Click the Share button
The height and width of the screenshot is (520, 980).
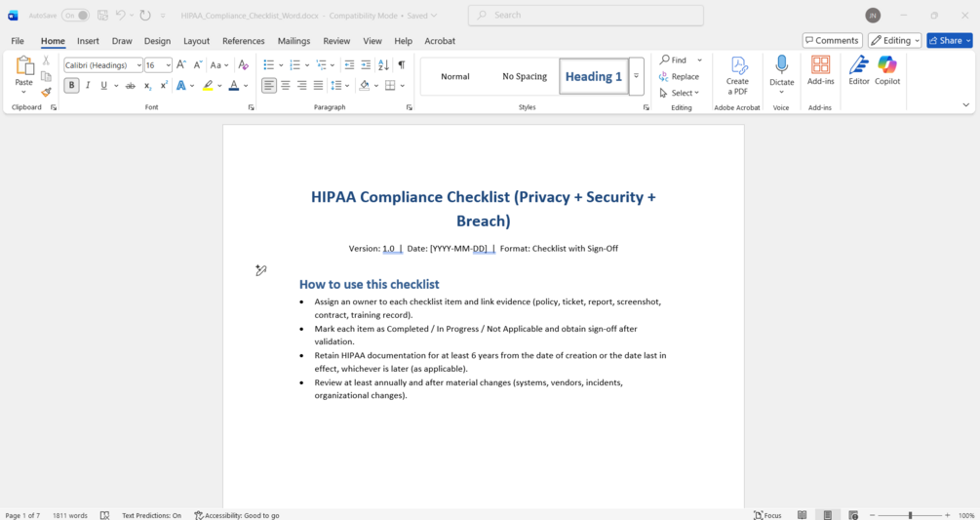(950, 41)
